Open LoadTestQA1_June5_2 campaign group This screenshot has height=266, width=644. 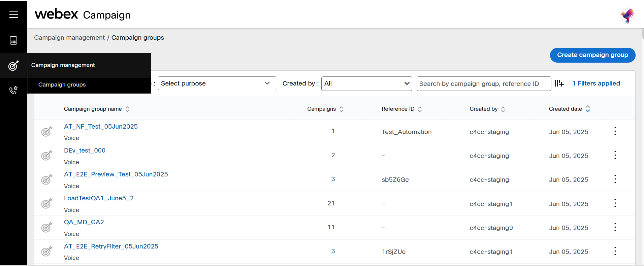click(x=99, y=198)
